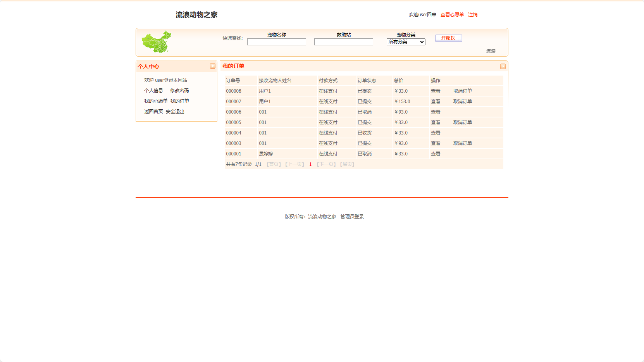Click the 开始找 search button
Image resolution: width=644 pixels, height=362 pixels.
point(448,38)
